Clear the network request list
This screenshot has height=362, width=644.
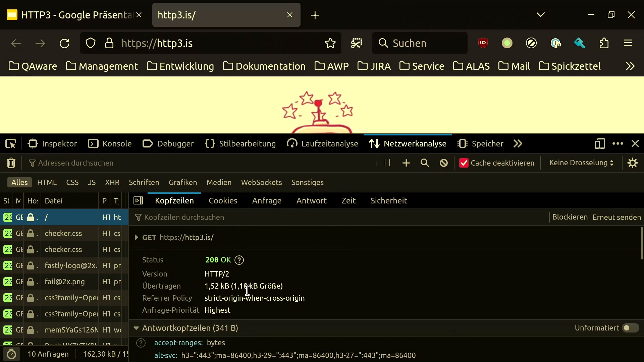pyautogui.click(x=11, y=163)
